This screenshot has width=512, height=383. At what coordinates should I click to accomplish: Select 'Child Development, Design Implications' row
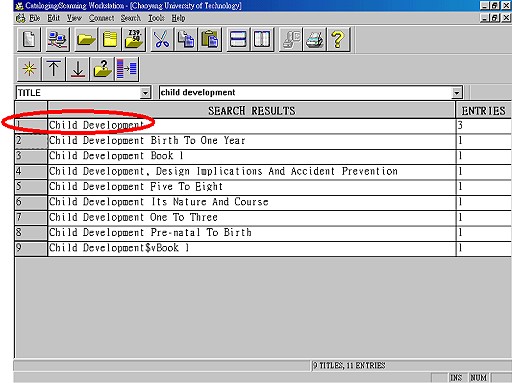point(252,172)
